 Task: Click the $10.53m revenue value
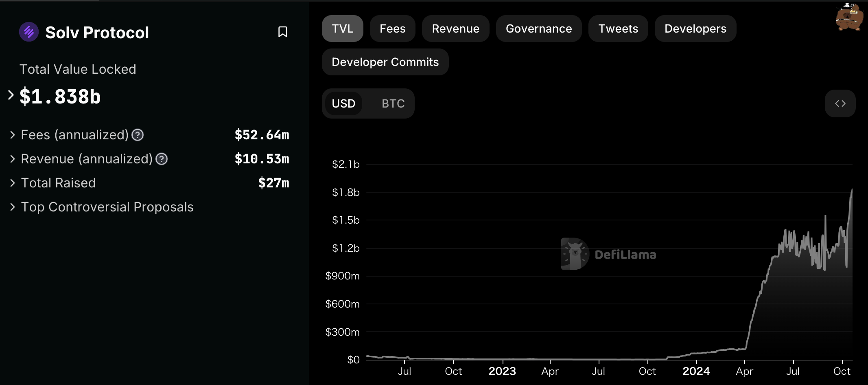click(x=262, y=159)
